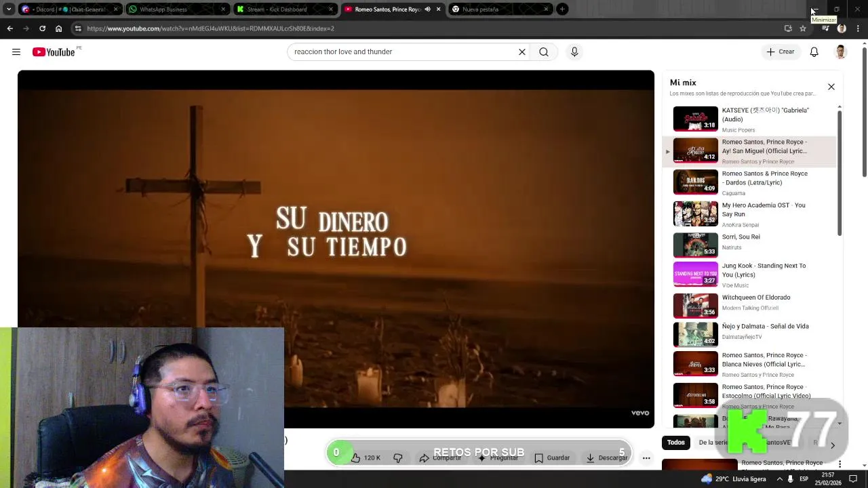Image resolution: width=868 pixels, height=488 pixels.
Task: Open Estocolmo video thumbnail
Action: pyautogui.click(x=695, y=394)
